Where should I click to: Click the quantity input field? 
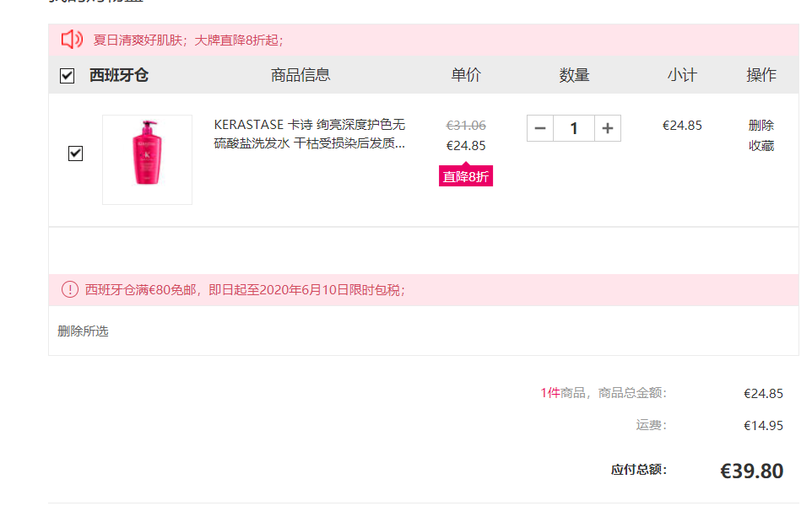point(574,128)
